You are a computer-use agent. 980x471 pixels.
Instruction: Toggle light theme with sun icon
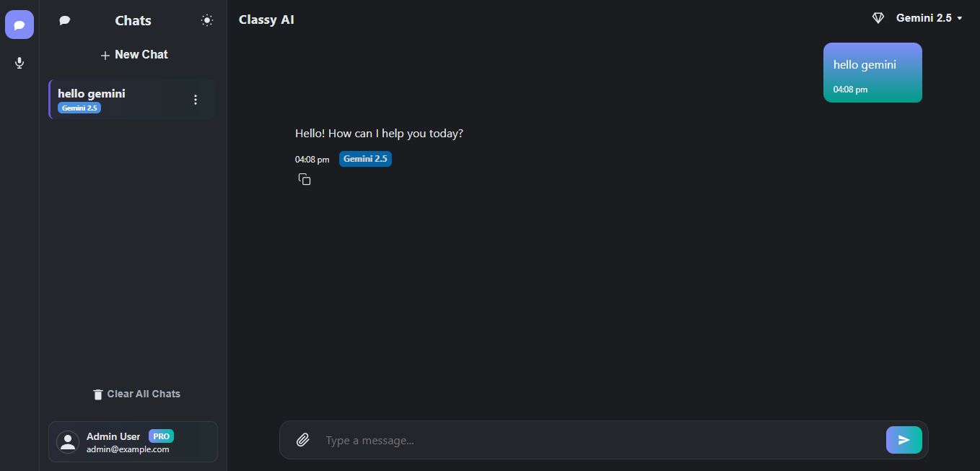pyautogui.click(x=207, y=20)
